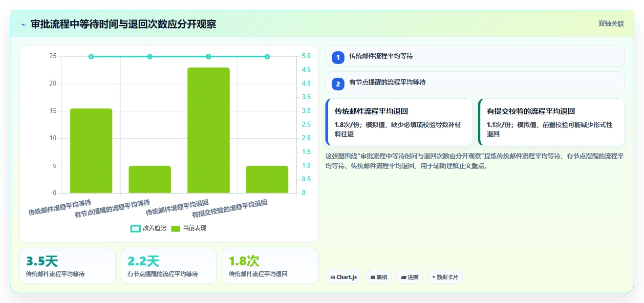
Task: Click the 2.2天 metric value
Action: tap(144, 261)
